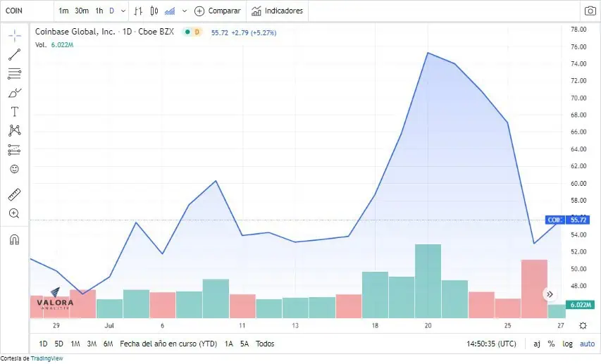This screenshot has height=364, width=601.
Task: Click the COIN symbol search field
Action: (x=27, y=11)
